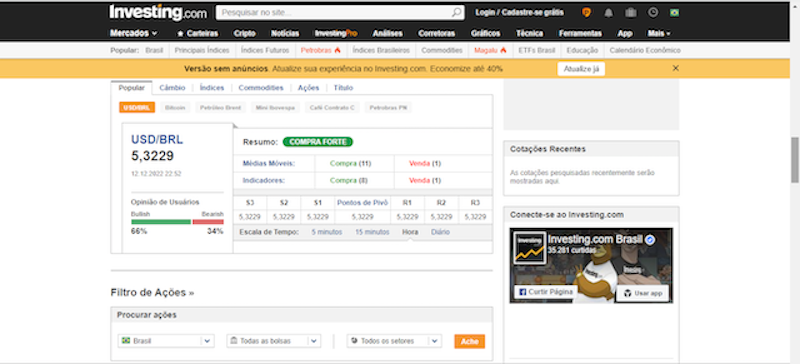Select the USD/BRL instrument chip
The image size is (800, 364).
point(137,108)
